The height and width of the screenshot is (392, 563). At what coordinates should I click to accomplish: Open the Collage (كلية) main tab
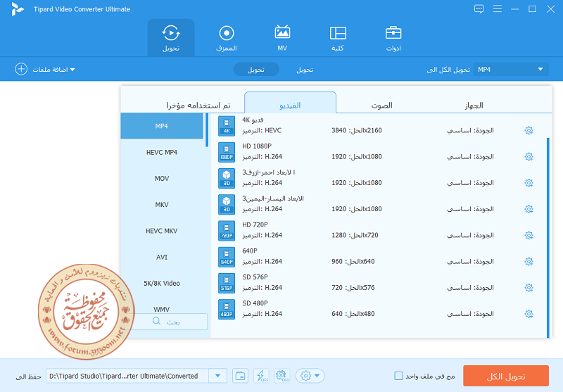click(x=338, y=38)
